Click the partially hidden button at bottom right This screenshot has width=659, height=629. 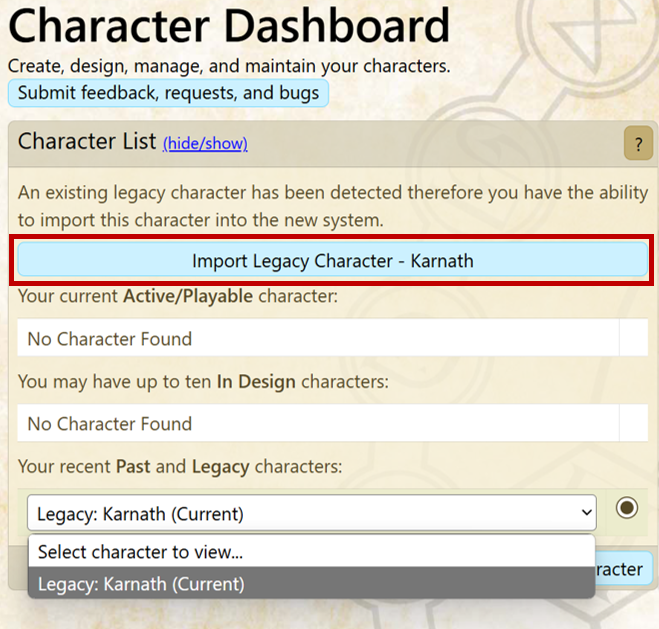pos(624,569)
